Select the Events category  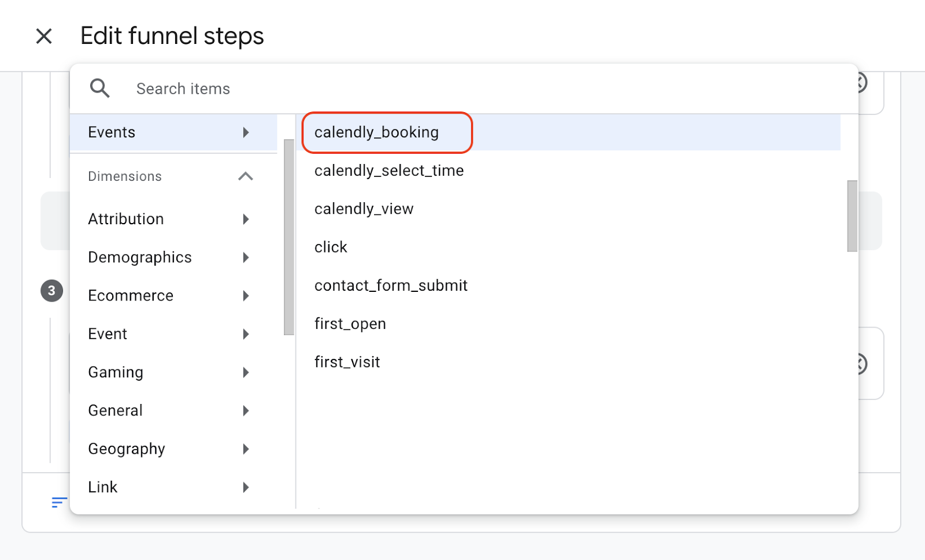tap(173, 132)
